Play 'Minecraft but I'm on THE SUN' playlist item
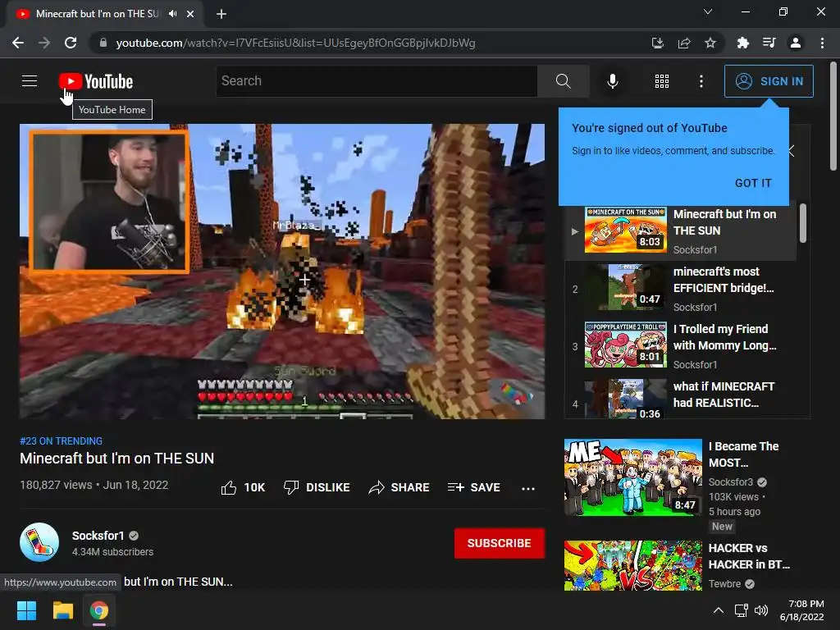The width and height of the screenshot is (840, 630). click(x=681, y=231)
